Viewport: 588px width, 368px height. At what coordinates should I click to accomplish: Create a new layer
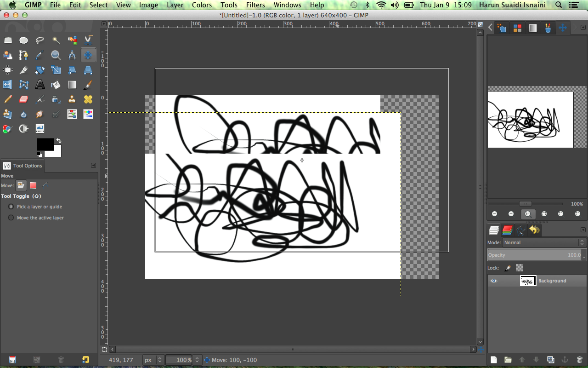click(494, 360)
